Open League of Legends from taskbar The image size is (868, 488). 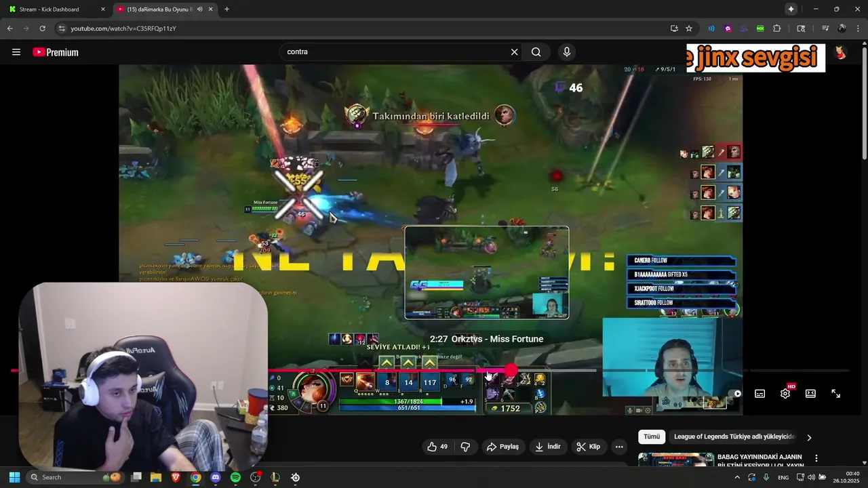point(275,477)
